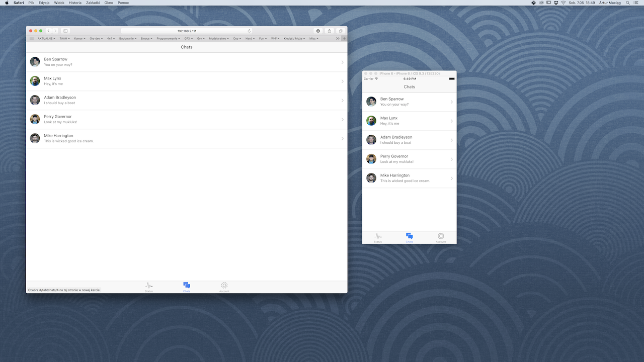Open the Historia menu
The image size is (644, 362).
pyautogui.click(x=75, y=3)
